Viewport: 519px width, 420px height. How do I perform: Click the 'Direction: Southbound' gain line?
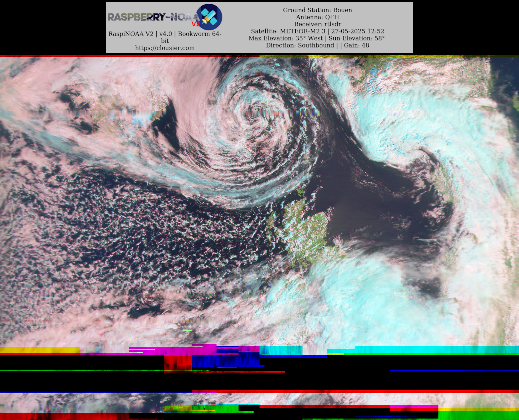click(318, 45)
